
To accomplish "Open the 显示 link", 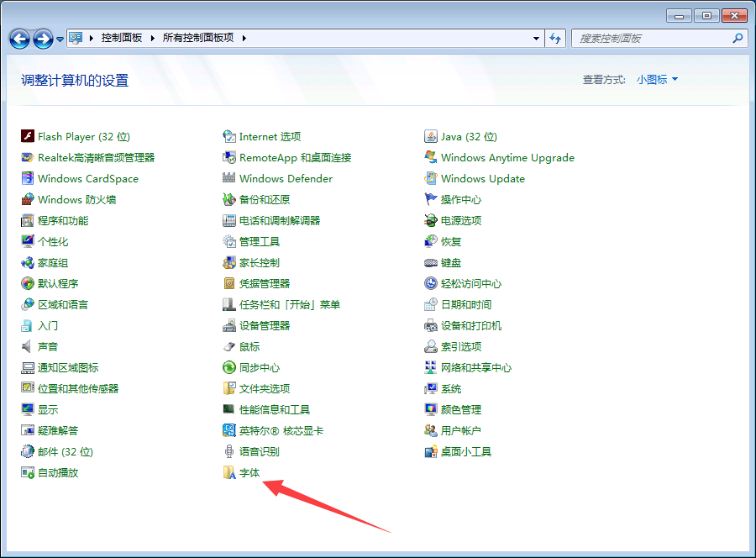I will pyautogui.click(x=48, y=410).
